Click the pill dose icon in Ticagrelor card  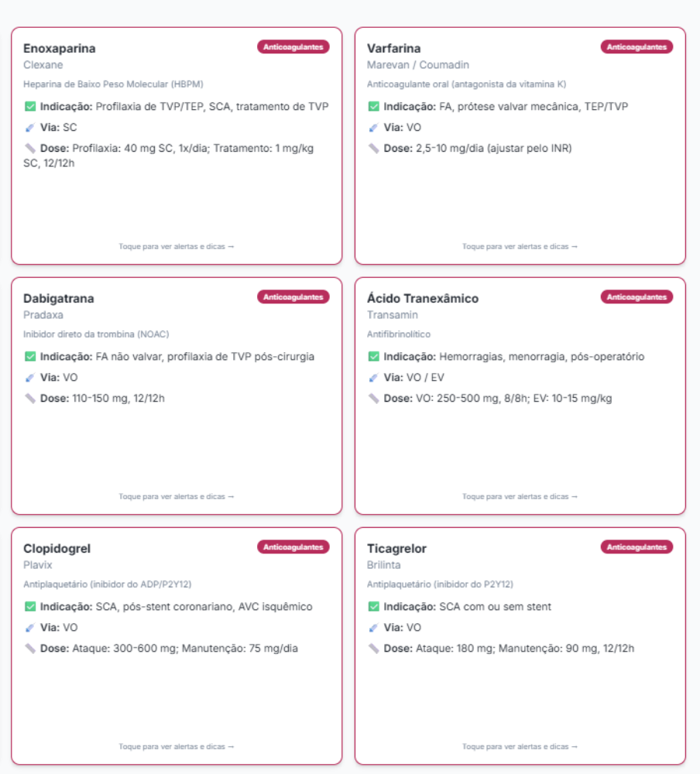[374, 649]
